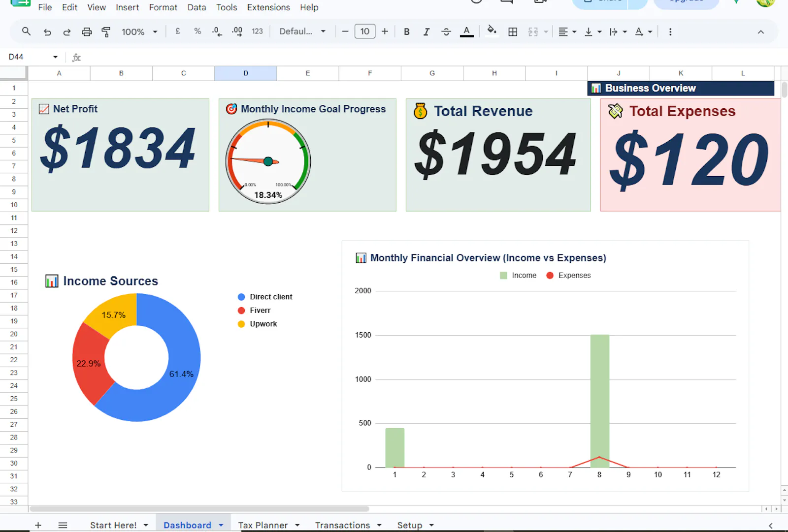Switch to the Transactions sheet tab
The width and height of the screenshot is (788, 532).
[x=343, y=525]
